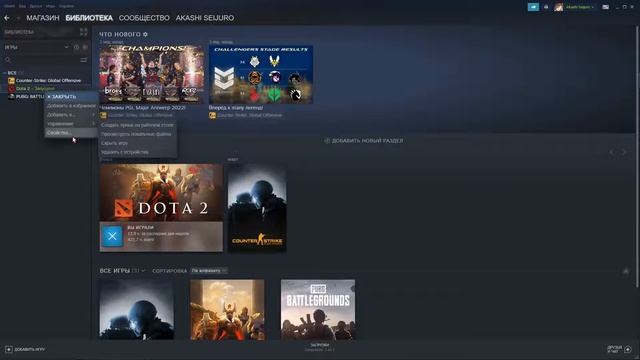The width and height of the screenshot is (640, 360).
Task: Choose Добавить в избранное in the context menu
Action: tap(71, 106)
